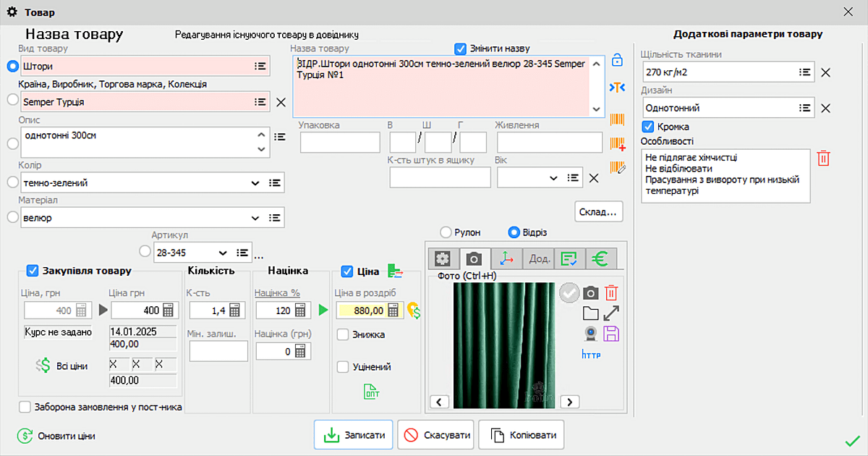This screenshot has height=456, width=868.
Task: Switch to the Дод. tab
Action: 539,258
